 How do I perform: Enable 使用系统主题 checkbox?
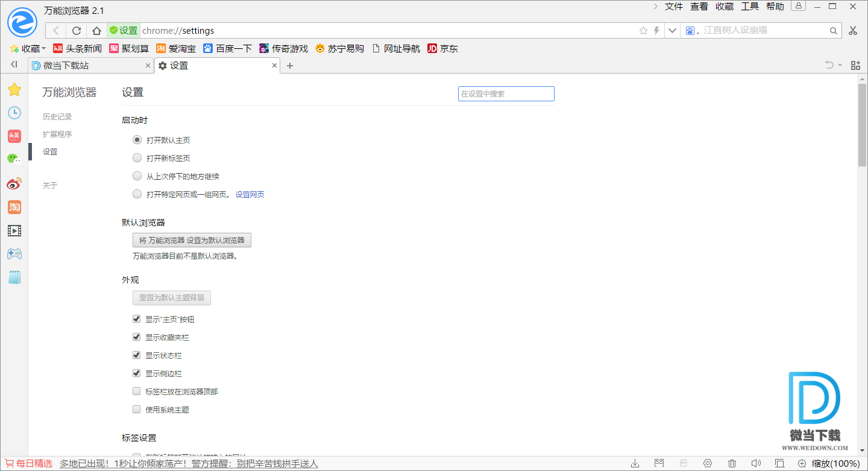(137, 409)
